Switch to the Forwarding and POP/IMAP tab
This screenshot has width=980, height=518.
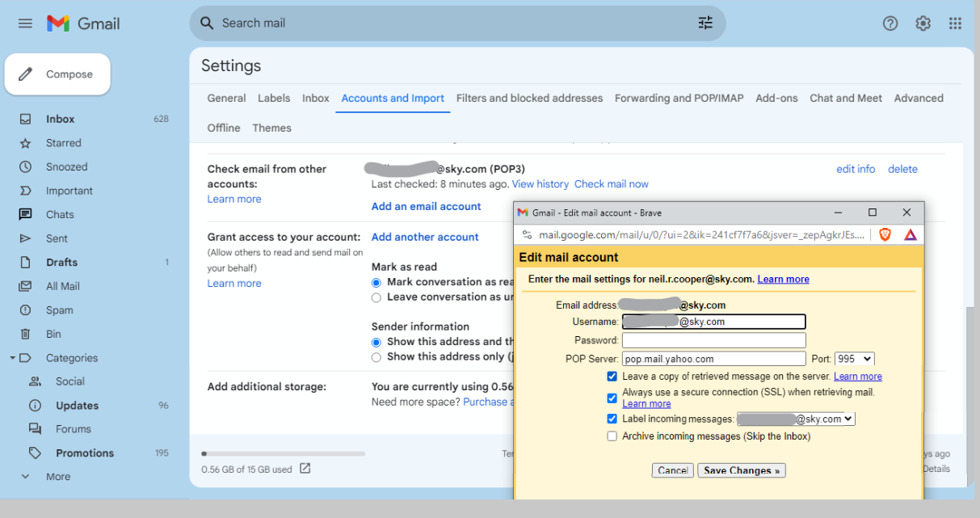(679, 98)
